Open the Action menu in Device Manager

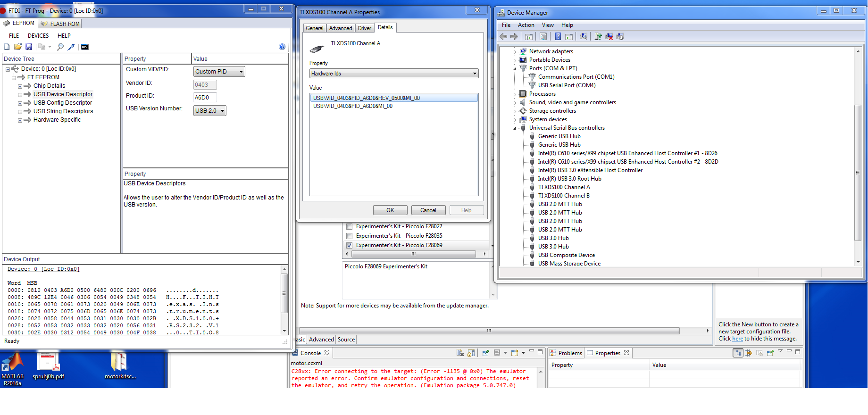pyautogui.click(x=526, y=25)
